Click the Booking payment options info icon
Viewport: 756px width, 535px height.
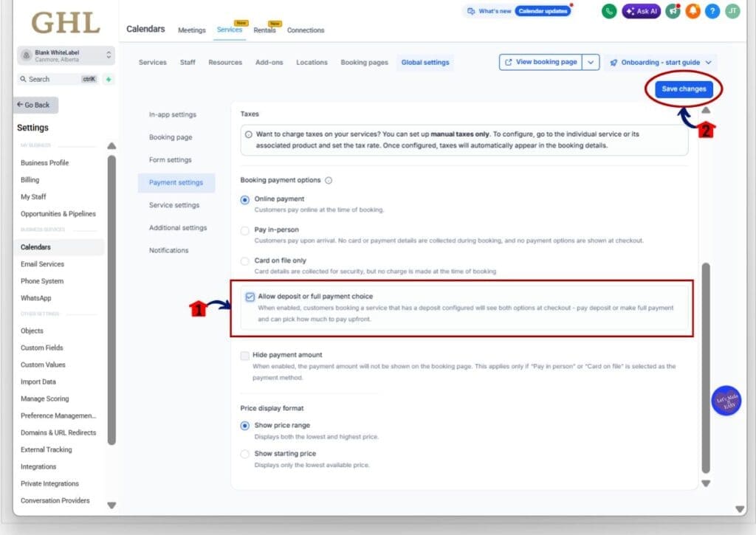tap(329, 180)
